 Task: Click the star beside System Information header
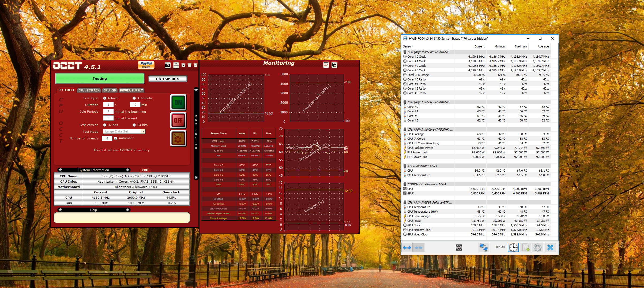point(61,170)
